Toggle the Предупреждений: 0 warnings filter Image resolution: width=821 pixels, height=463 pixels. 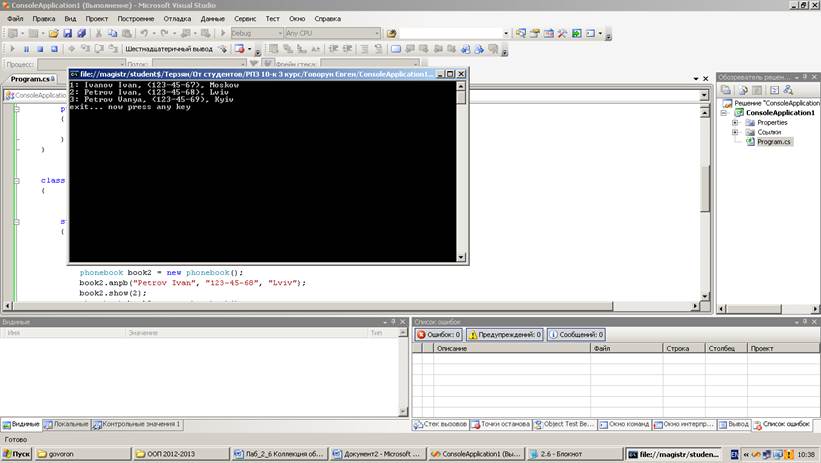504,335
